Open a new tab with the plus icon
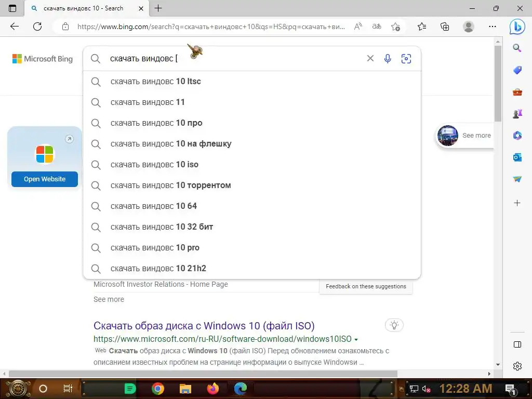Image resolution: width=532 pixels, height=399 pixels. point(158,8)
